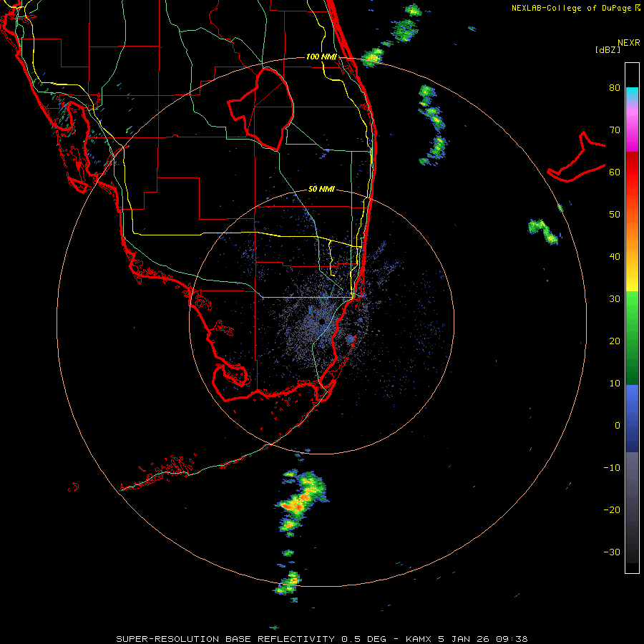Click the -30 tick on dBZ scale
Screen dimensions: 644x644
612,552
